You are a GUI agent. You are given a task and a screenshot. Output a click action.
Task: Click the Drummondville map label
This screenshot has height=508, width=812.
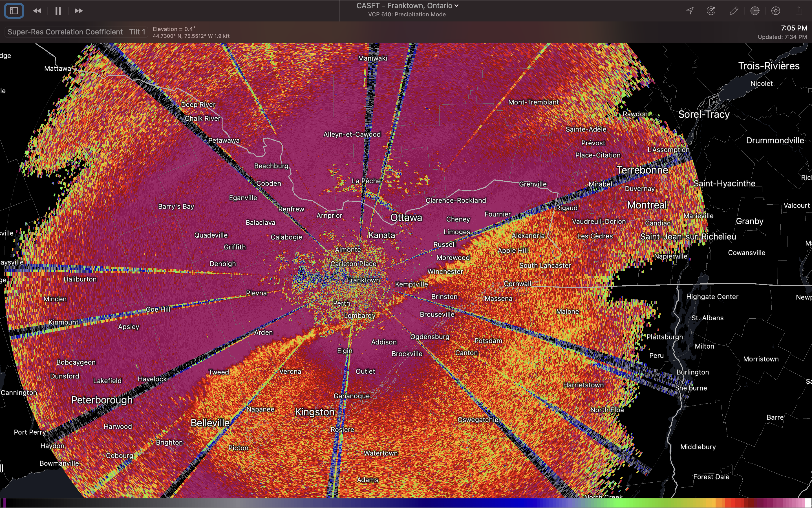point(775,141)
